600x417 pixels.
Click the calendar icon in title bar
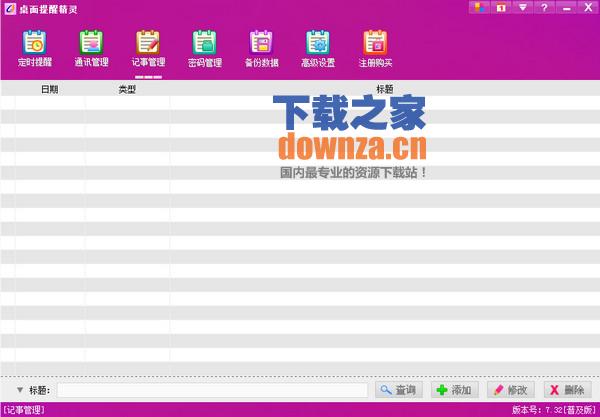[x=501, y=7]
